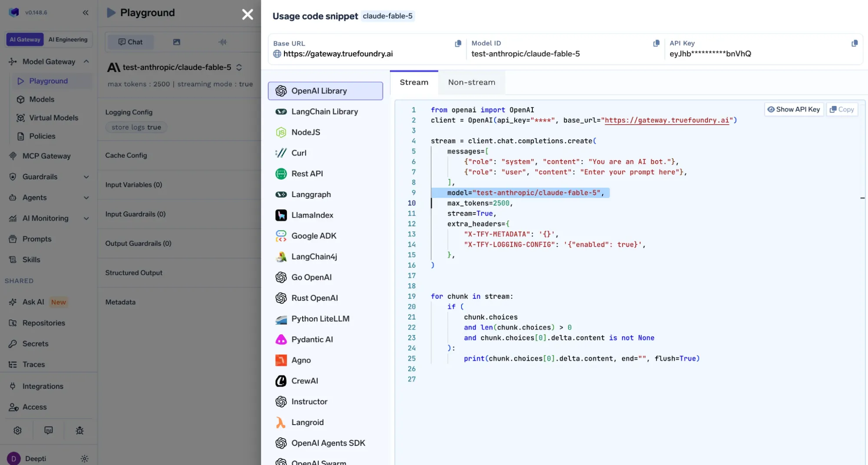Open settings gear icon at sidebar bottom
868x465 pixels.
(x=17, y=430)
